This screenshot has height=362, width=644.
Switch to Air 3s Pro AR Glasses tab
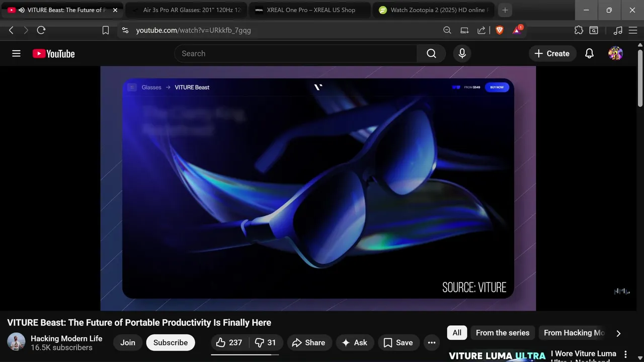click(x=186, y=10)
